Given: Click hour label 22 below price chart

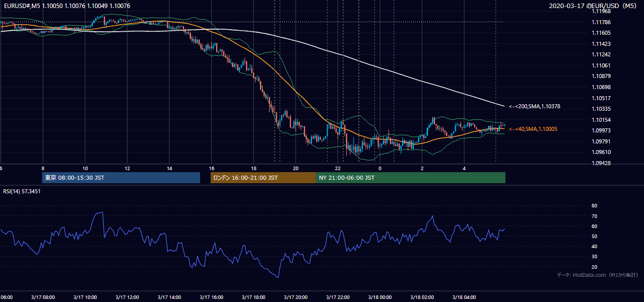Looking at the screenshot, I should click(x=338, y=168).
